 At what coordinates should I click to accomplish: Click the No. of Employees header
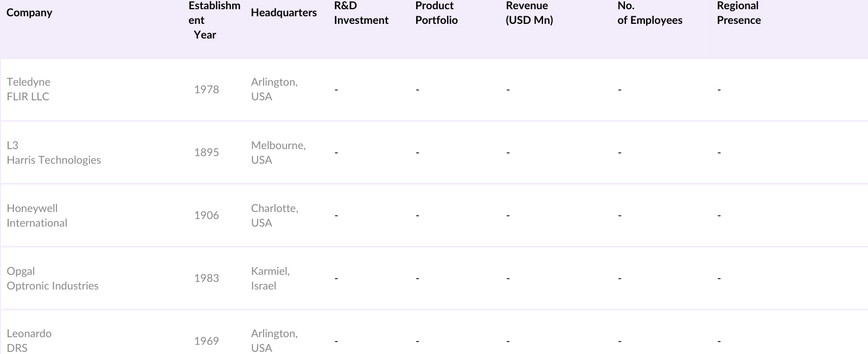pos(649,13)
